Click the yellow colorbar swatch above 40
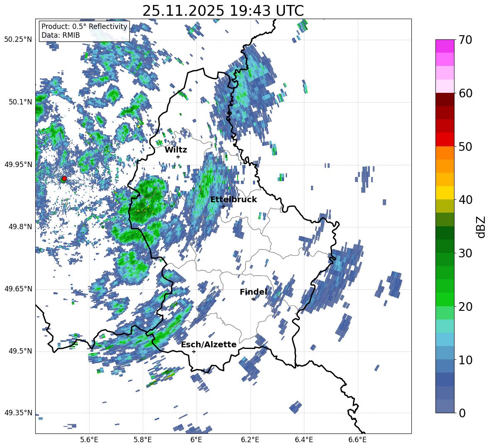Screen dimensions: 491x448 [x=445, y=193]
